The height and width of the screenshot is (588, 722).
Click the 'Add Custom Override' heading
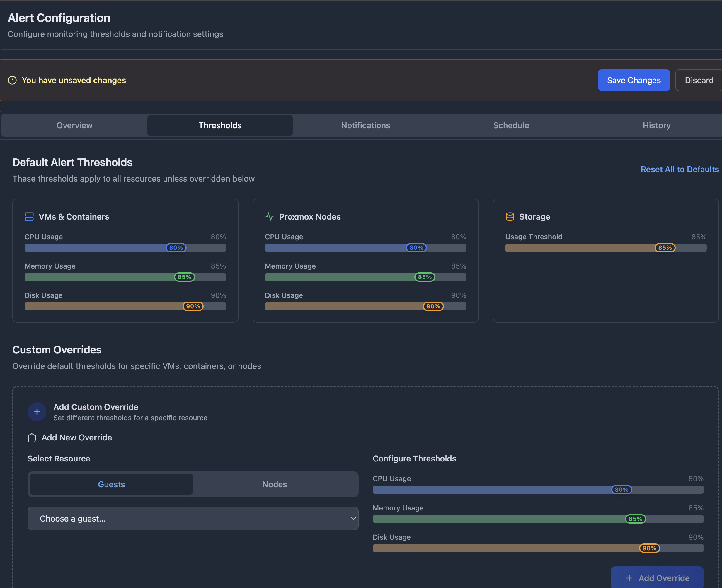pos(96,407)
